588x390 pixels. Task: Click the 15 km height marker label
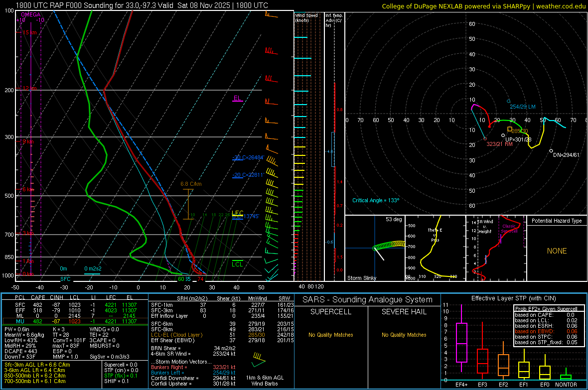click(29, 33)
